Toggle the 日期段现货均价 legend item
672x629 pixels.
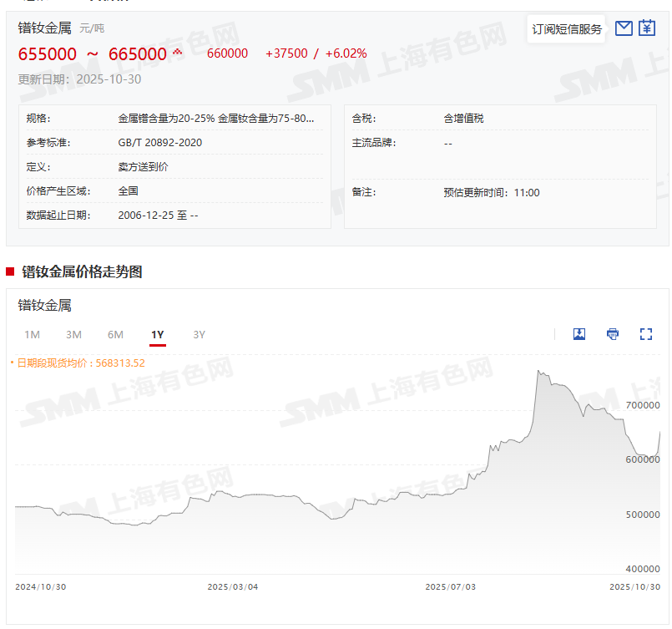[78, 363]
